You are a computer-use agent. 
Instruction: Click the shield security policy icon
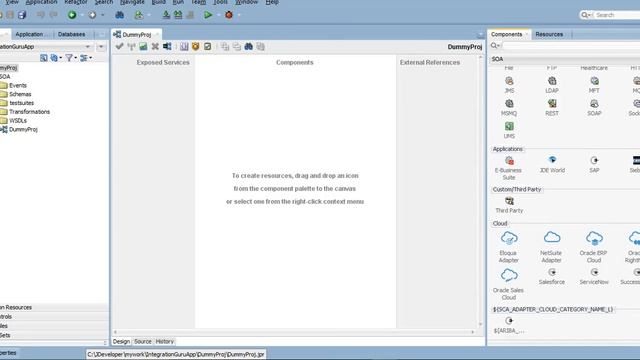pos(196,47)
